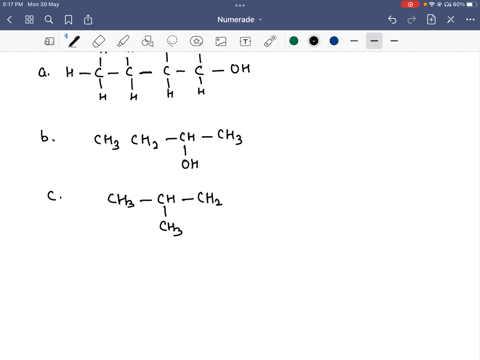This screenshot has width=480, height=360.
Task: Select the Pen tool
Action: pos(74,41)
